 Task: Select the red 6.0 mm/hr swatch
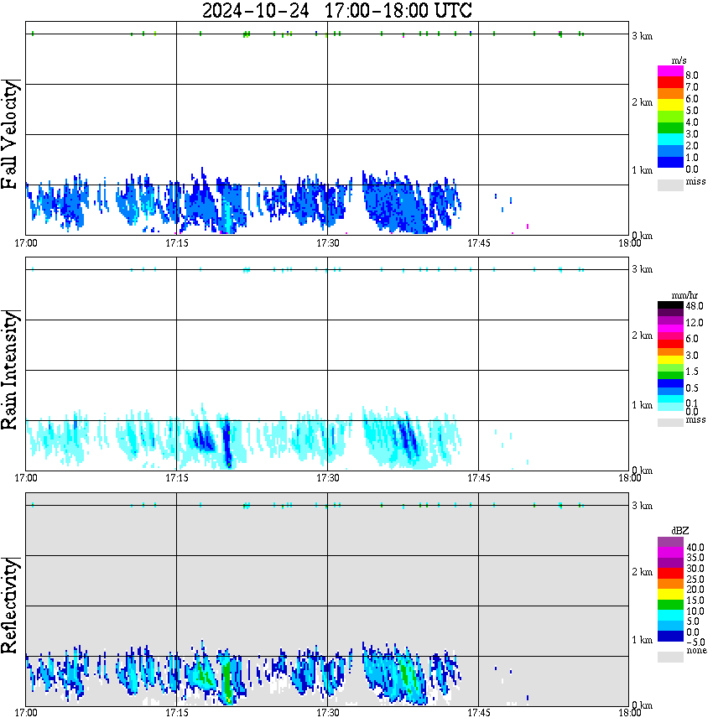coord(670,344)
